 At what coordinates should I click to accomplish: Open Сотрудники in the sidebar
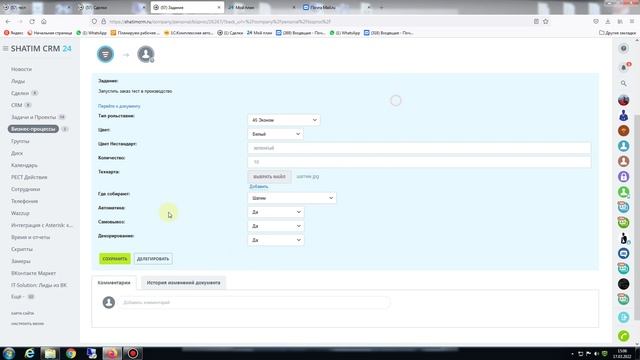(x=25, y=189)
